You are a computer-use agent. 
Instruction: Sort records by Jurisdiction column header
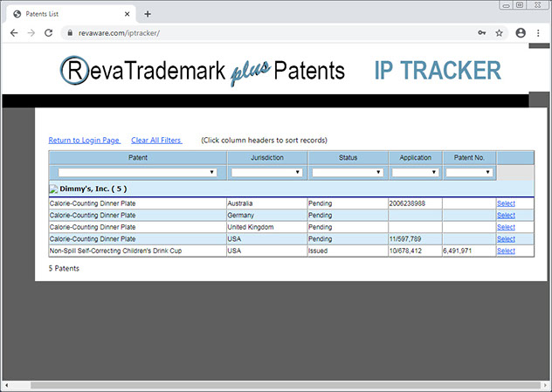click(x=266, y=157)
